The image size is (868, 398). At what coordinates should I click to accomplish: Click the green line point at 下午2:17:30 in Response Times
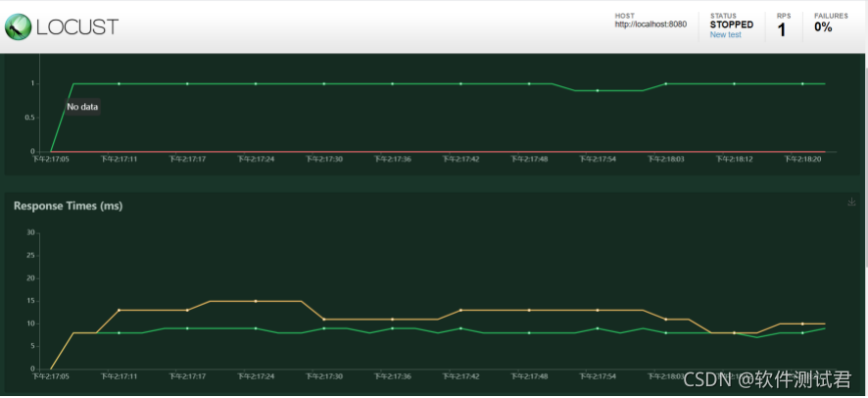tap(324, 328)
